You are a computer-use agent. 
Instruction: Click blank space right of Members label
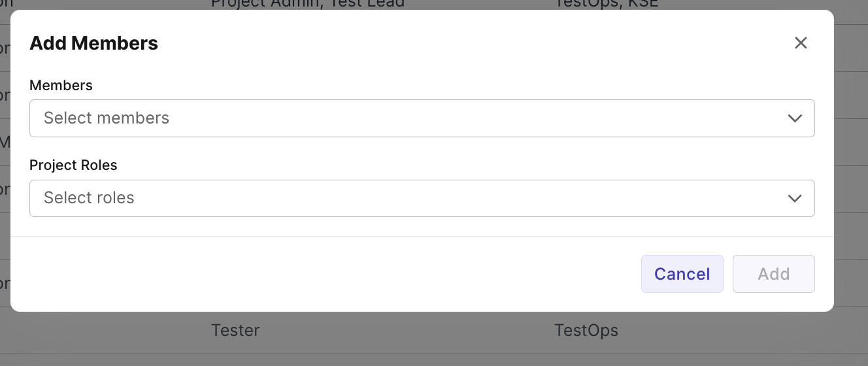point(392,86)
